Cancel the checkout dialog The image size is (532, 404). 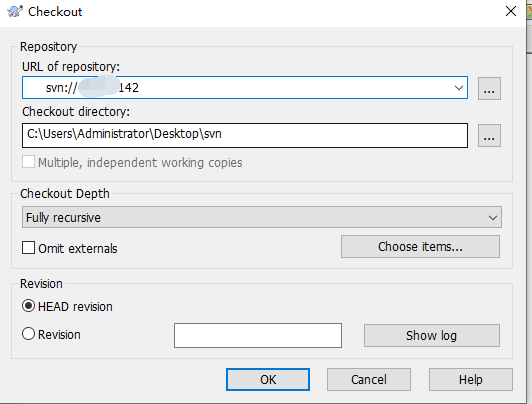tap(369, 380)
